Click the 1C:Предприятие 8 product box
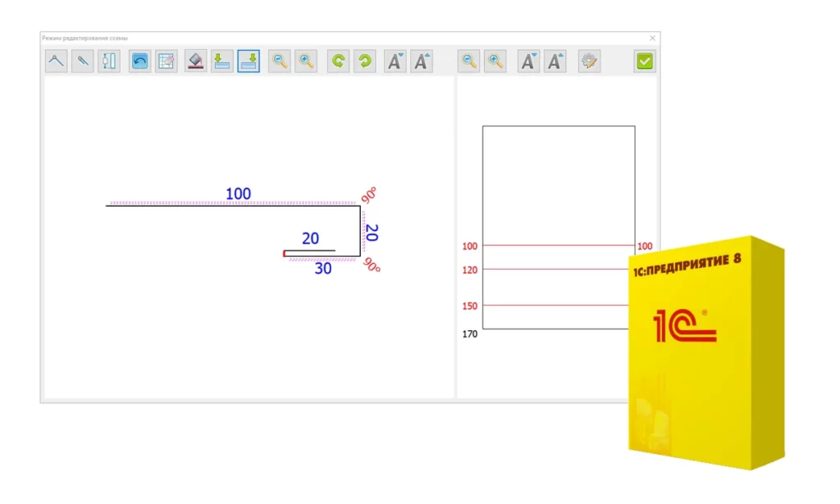The height and width of the screenshot is (504, 840). coord(706,353)
